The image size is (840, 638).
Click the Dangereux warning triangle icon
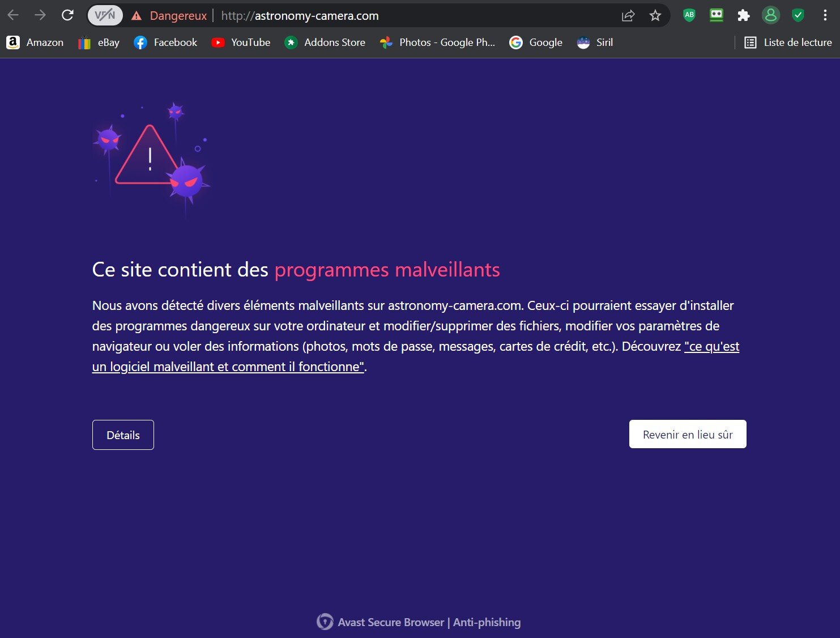pyautogui.click(x=137, y=16)
